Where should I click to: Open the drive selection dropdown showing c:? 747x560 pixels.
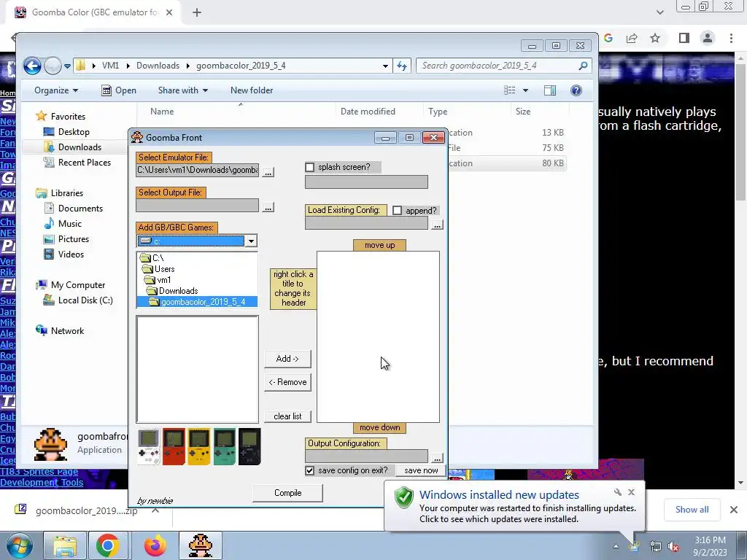[x=251, y=241]
